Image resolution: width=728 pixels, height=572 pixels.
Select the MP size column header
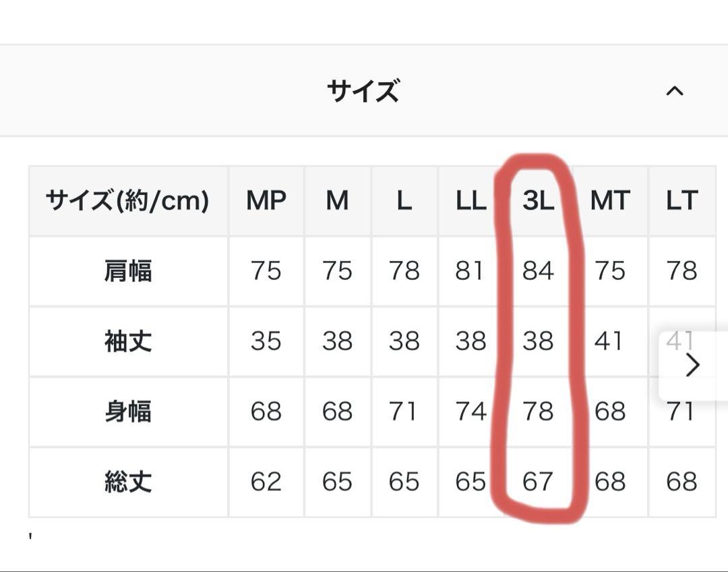coord(266,201)
